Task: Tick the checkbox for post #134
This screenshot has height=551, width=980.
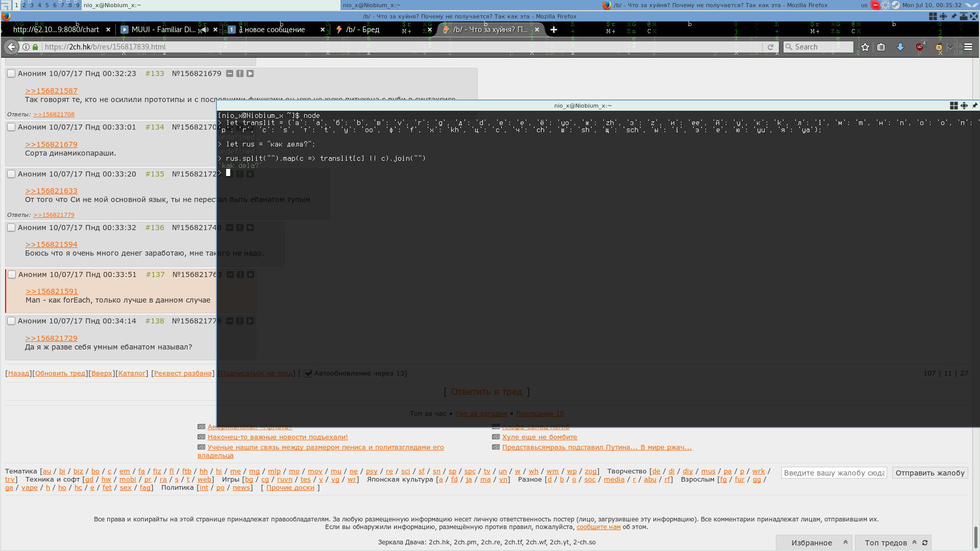Action: point(11,127)
